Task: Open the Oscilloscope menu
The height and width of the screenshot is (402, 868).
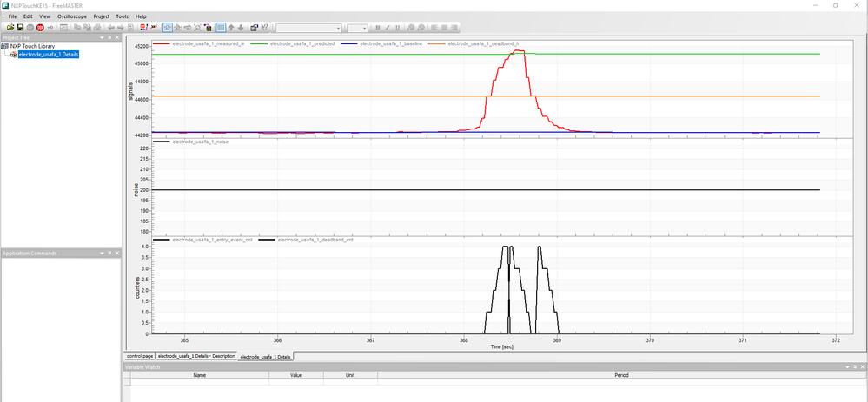Action: pyautogui.click(x=72, y=16)
